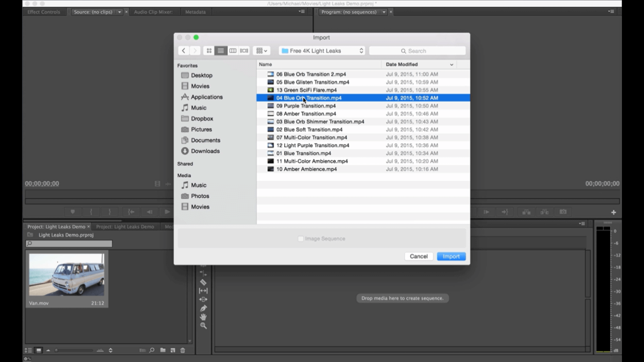This screenshot has height=362, width=644.
Task: Select the Hand tool
Action: pyautogui.click(x=203, y=317)
